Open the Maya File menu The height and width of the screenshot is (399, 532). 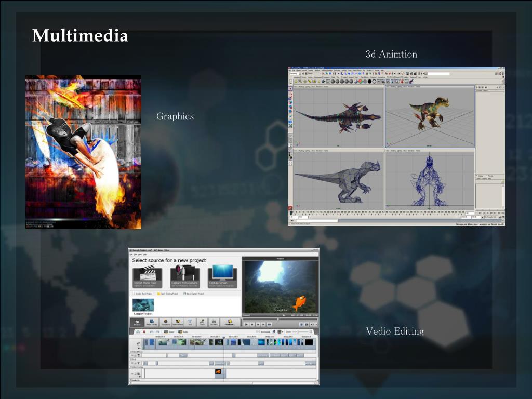[290, 70]
